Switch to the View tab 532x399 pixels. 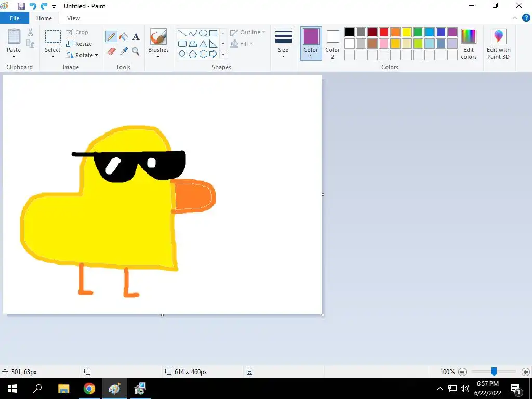point(74,18)
